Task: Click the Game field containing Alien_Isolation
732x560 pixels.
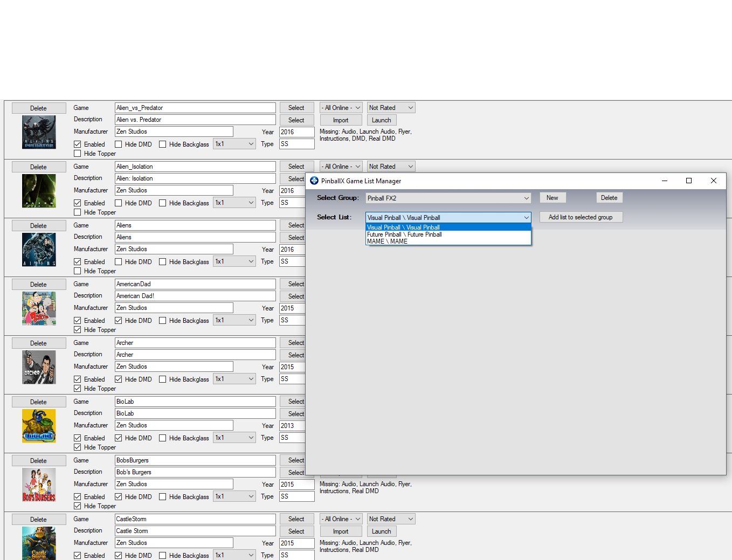Action: coord(195,167)
